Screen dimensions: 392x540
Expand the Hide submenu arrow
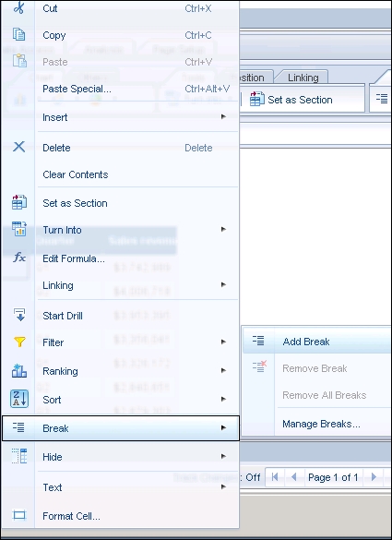pos(223,456)
